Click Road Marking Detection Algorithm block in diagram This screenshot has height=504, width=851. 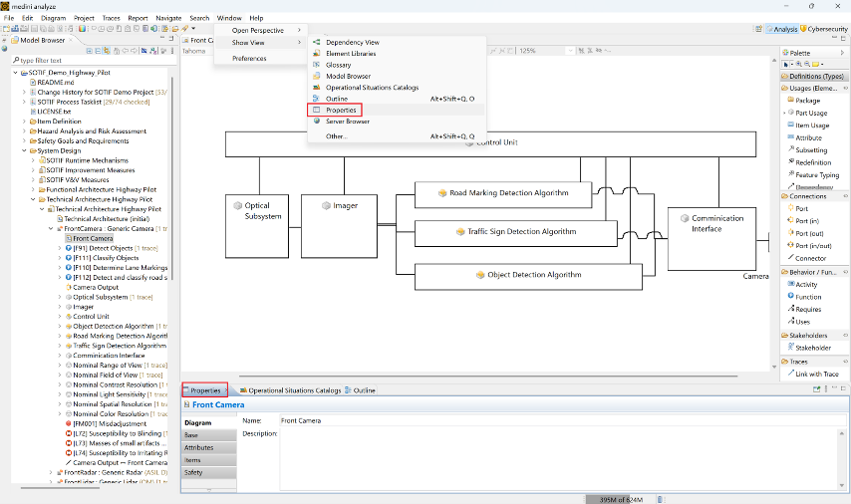503,194
